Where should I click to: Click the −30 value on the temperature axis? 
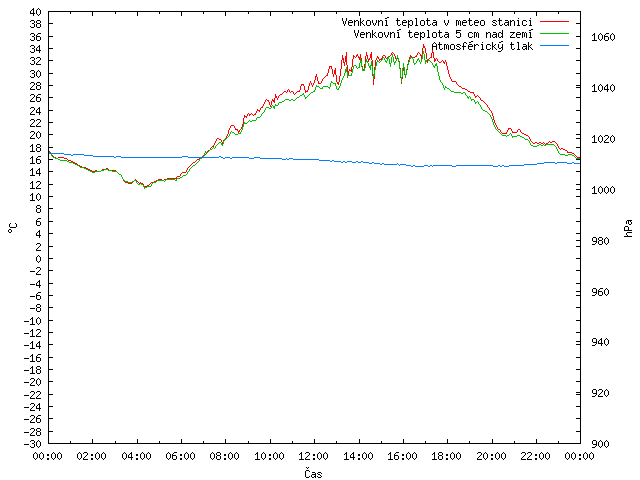(x=33, y=444)
